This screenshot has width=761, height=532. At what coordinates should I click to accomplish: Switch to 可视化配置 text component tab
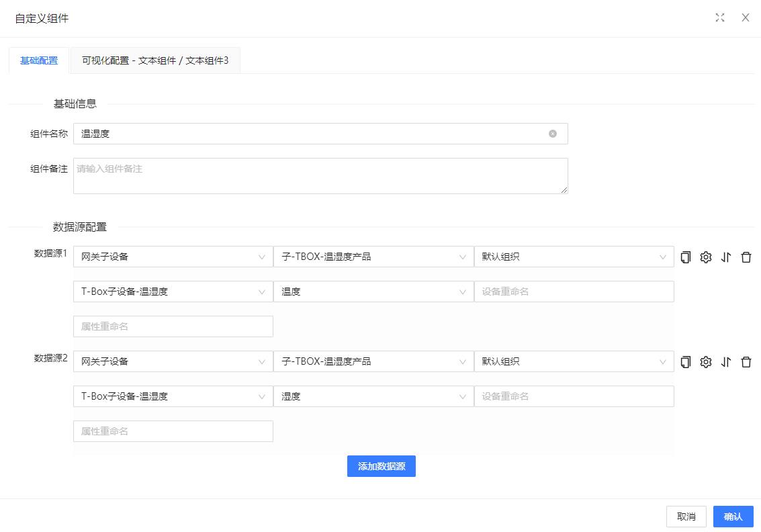click(155, 60)
